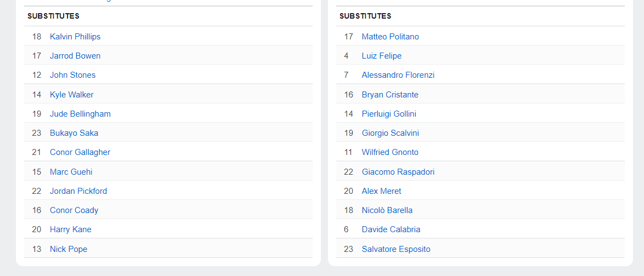This screenshot has width=644, height=276.
Task: Select Jordan Pickford link
Action: (78, 191)
